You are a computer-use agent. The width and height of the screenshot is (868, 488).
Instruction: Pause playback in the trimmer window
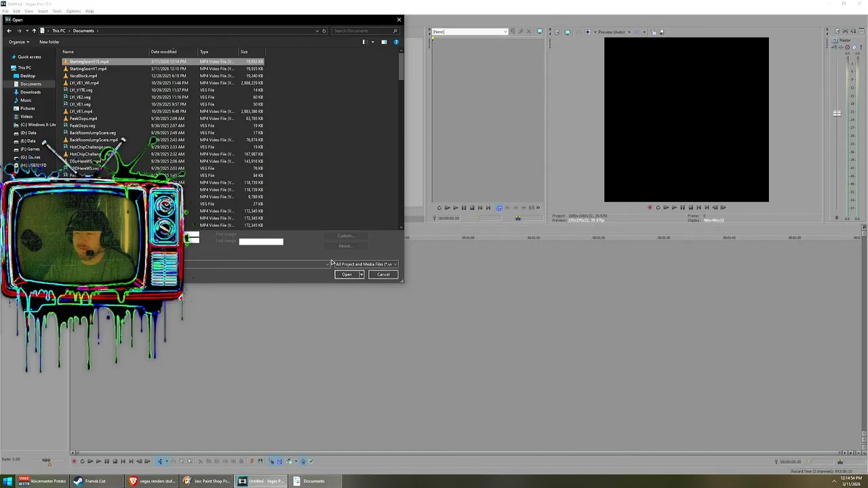[464, 208]
